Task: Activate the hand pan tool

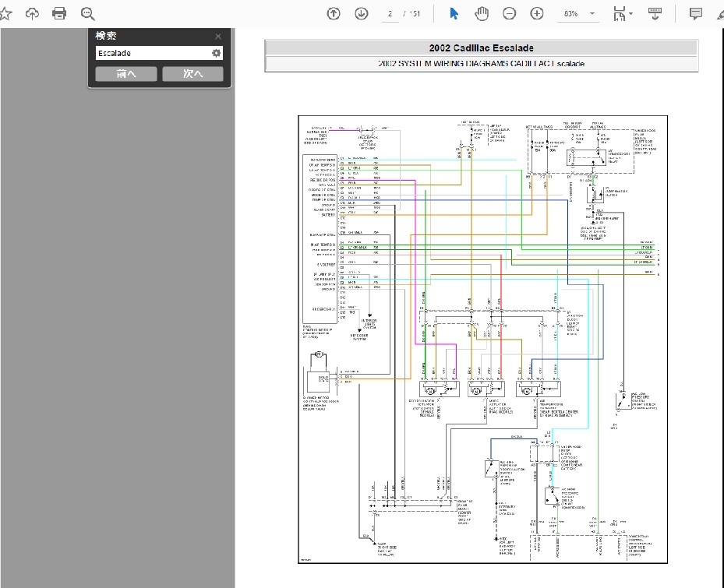Action: tap(481, 14)
